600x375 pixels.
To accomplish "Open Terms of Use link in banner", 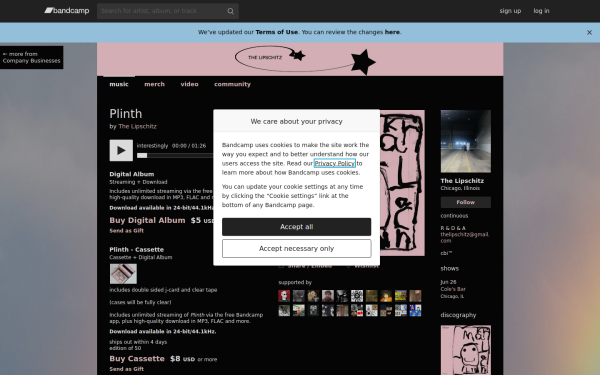I will tap(277, 32).
